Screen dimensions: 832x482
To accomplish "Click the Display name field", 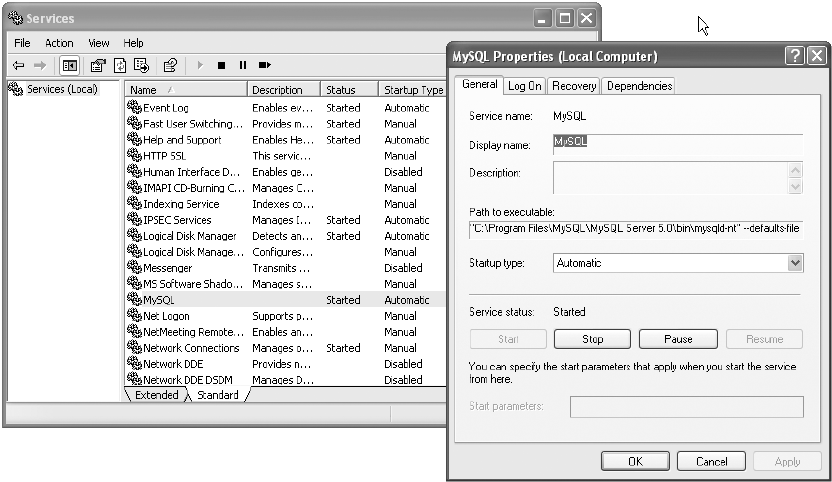I will [x=678, y=143].
